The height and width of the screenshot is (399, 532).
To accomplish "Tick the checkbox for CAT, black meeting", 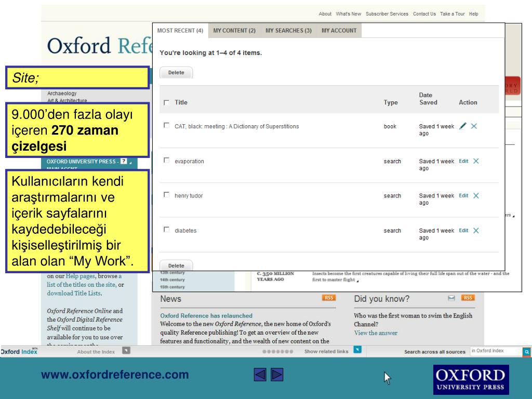I will 166,126.
